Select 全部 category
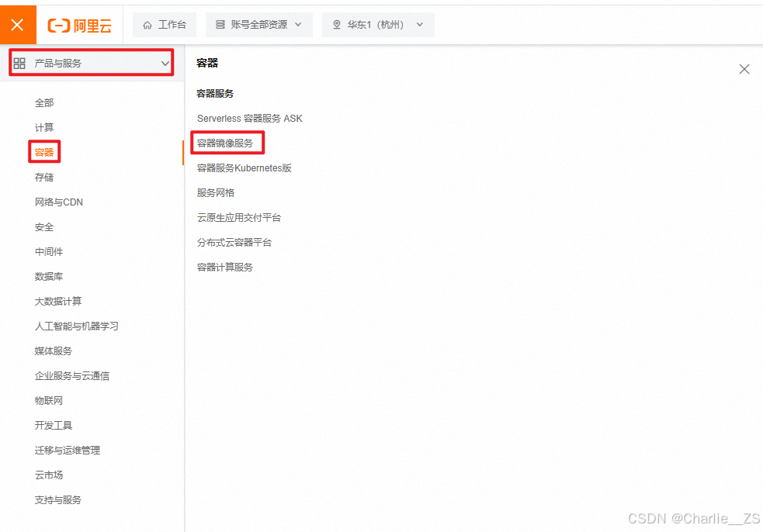763x532 pixels. (x=44, y=102)
